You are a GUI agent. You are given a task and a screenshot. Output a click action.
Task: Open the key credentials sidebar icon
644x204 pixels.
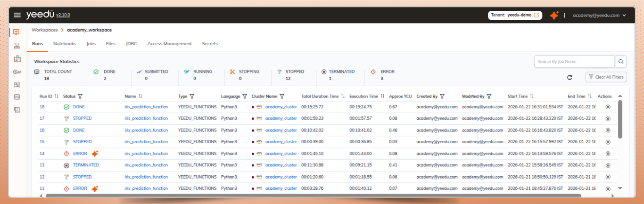pos(17,72)
